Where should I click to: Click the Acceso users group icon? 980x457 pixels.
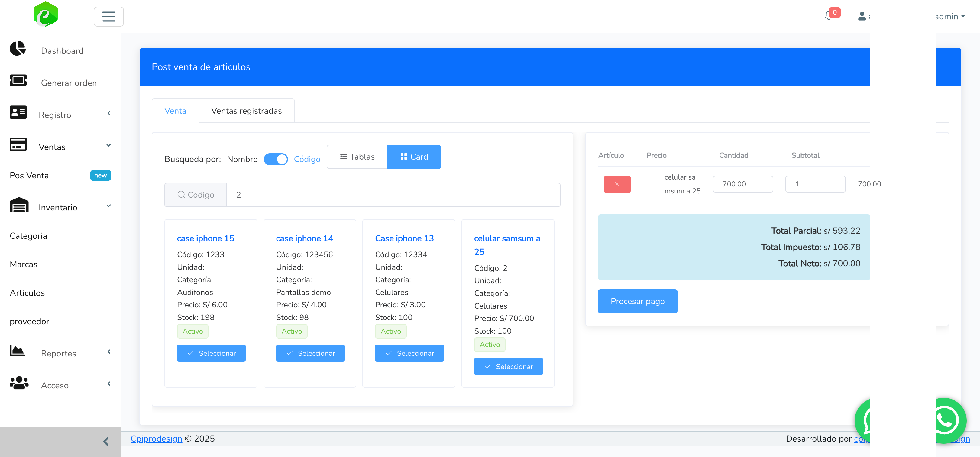(x=19, y=383)
